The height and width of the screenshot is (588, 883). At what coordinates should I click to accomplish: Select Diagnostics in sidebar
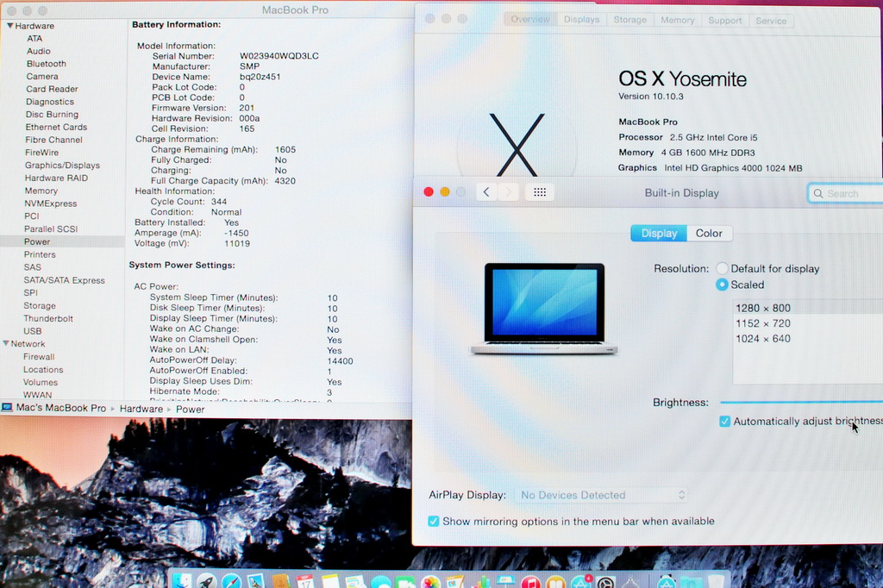coord(49,102)
